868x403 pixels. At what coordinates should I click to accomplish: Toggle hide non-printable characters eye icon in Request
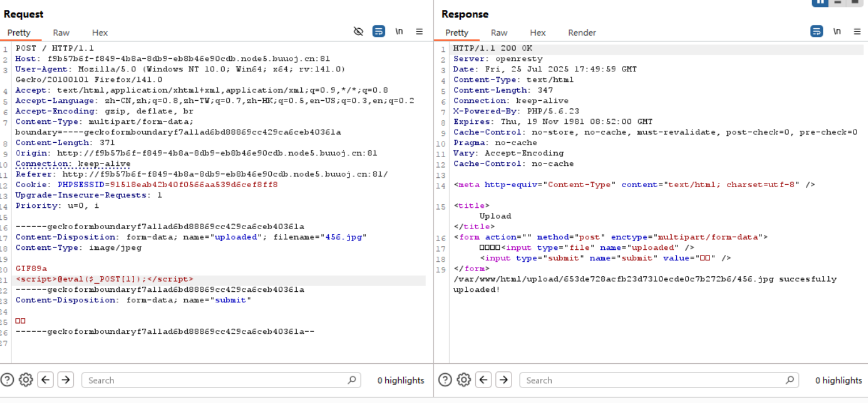point(358,32)
